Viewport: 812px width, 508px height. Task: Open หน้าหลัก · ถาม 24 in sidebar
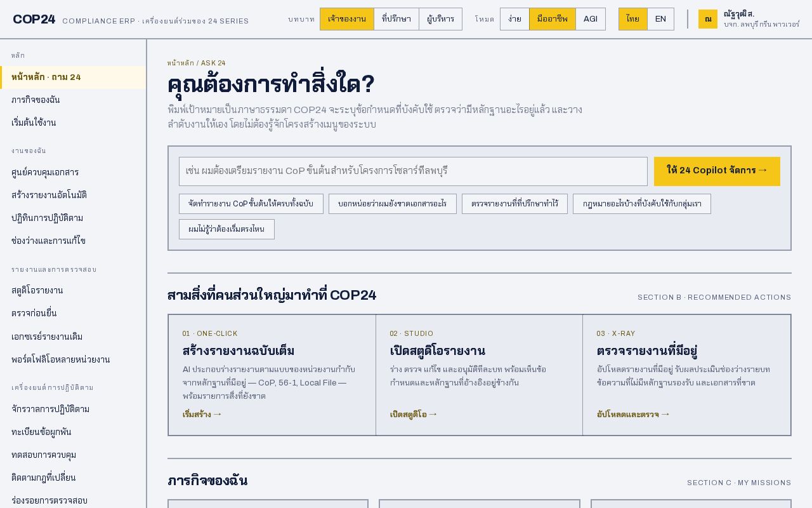73,77
